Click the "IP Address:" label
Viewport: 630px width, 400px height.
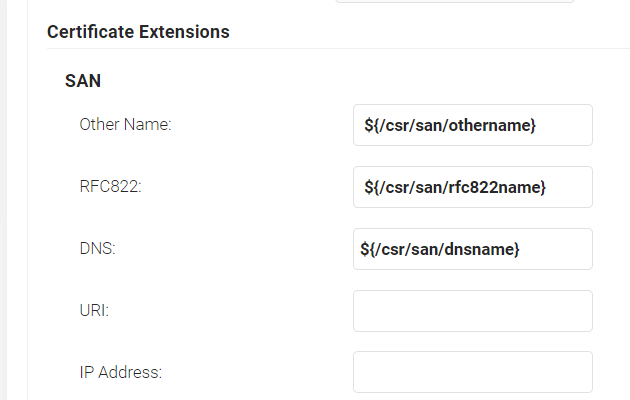tap(121, 373)
